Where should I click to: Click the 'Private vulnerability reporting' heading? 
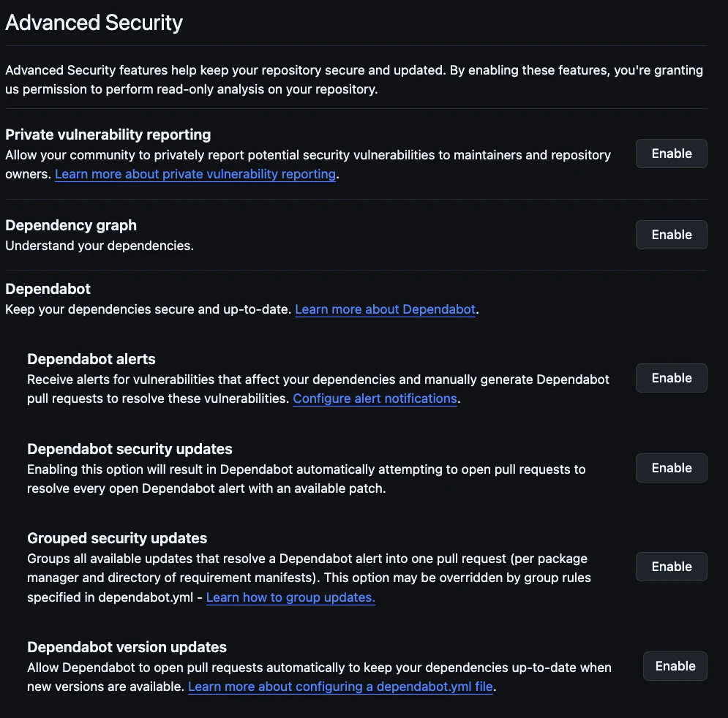(x=108, y=135)
